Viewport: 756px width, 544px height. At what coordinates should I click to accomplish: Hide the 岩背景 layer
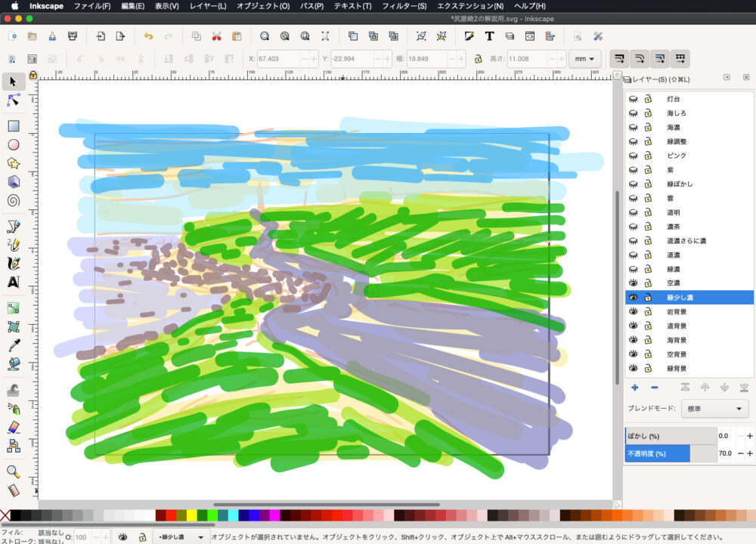point(634,312)
